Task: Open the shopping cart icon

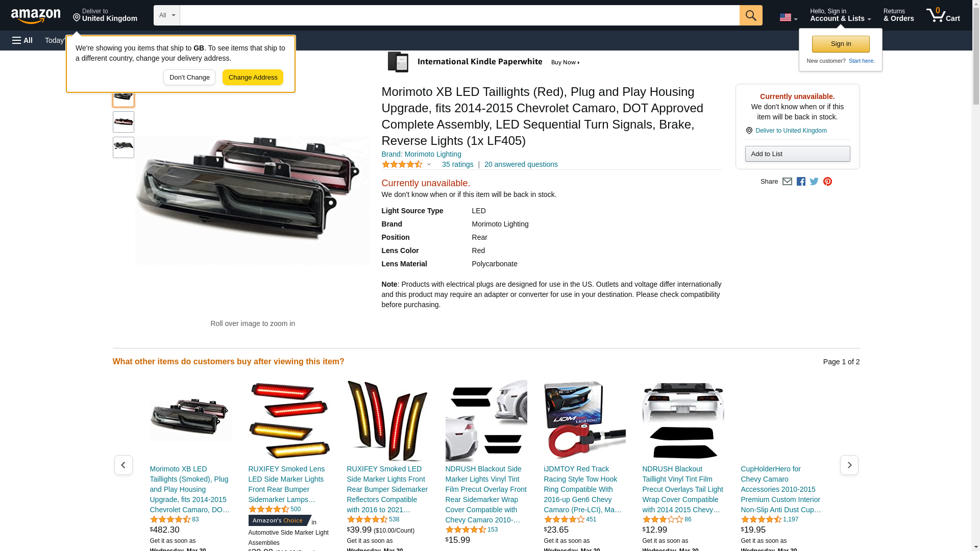Action: [x=943, y=15]
